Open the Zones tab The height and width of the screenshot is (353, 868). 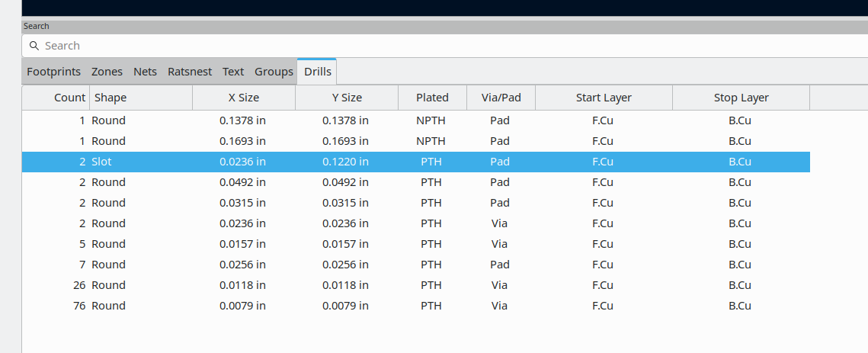[107, 72]
